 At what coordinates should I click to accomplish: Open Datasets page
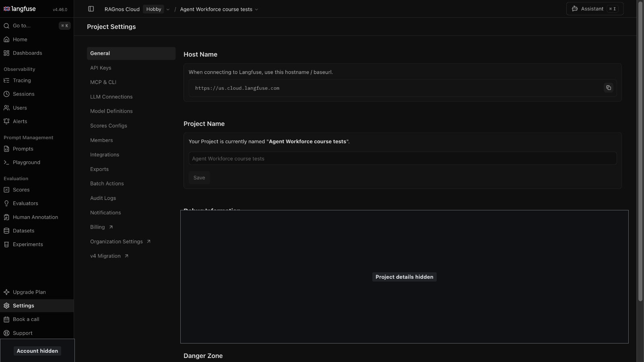coord(37,231)
